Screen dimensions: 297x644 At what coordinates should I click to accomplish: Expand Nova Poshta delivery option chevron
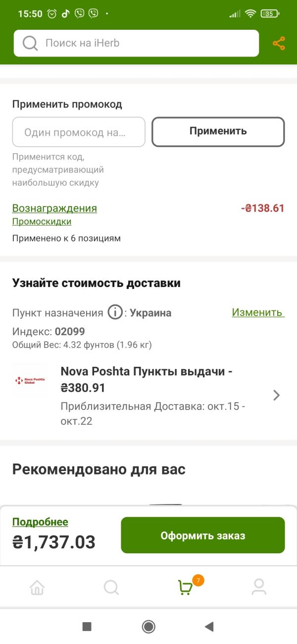277,395
